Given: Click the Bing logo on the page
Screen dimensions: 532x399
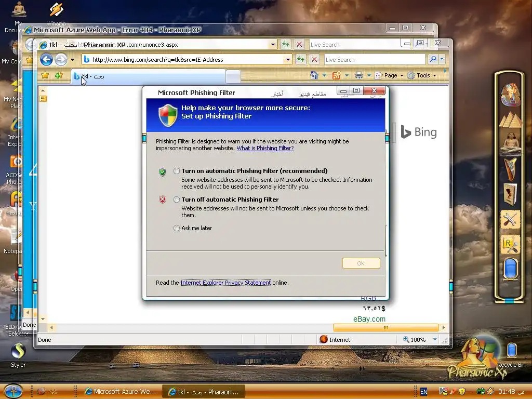Looking at the screenshot, I should pos(419,132).
